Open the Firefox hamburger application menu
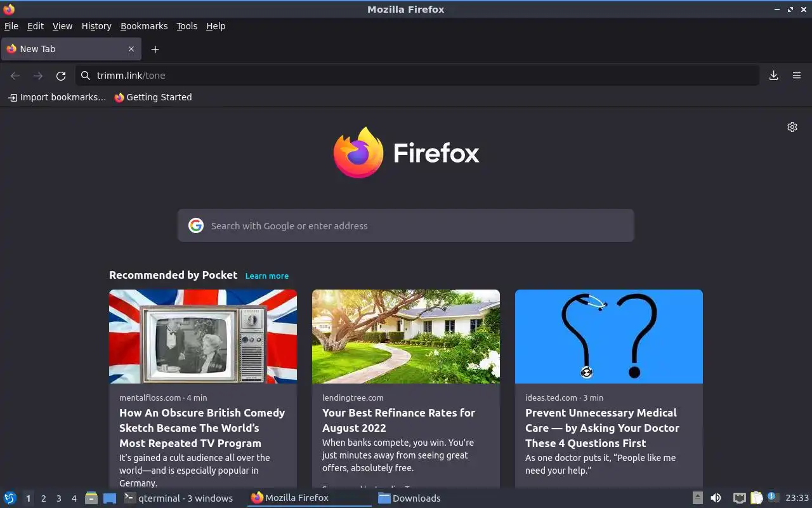This screenshot has height=508, width=812. point(797,76)
